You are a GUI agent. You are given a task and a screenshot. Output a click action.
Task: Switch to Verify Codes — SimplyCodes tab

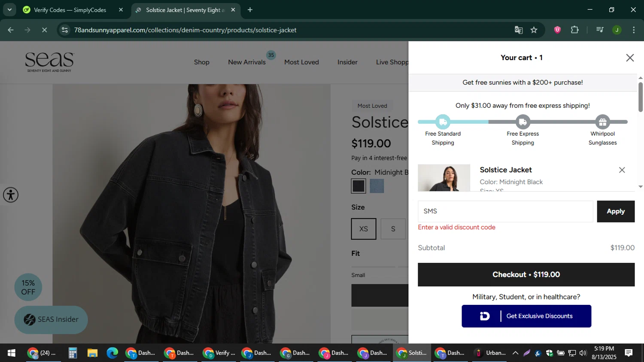73,10
